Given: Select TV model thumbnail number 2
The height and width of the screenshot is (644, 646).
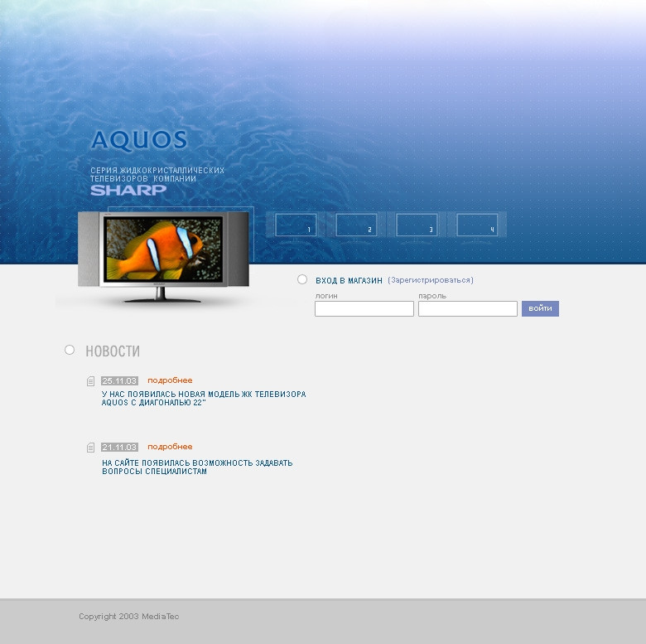Looking at the screenshot, I should point(356,225).
